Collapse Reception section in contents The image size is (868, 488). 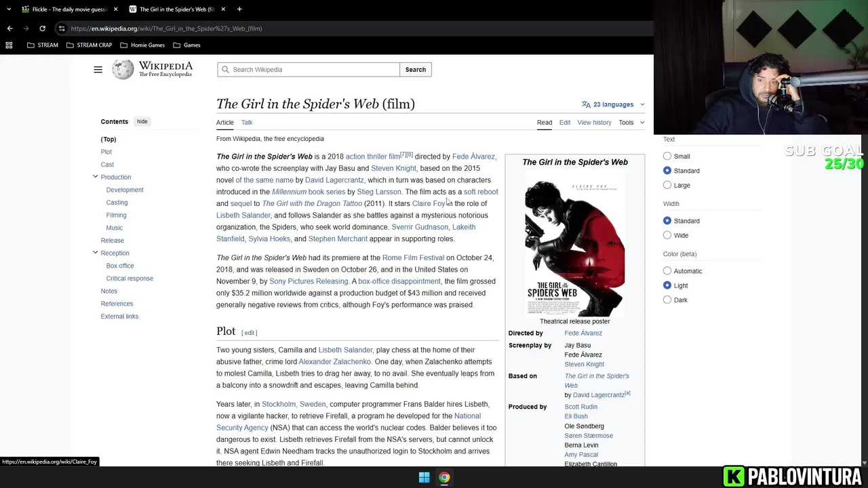(x=95, y=253)
